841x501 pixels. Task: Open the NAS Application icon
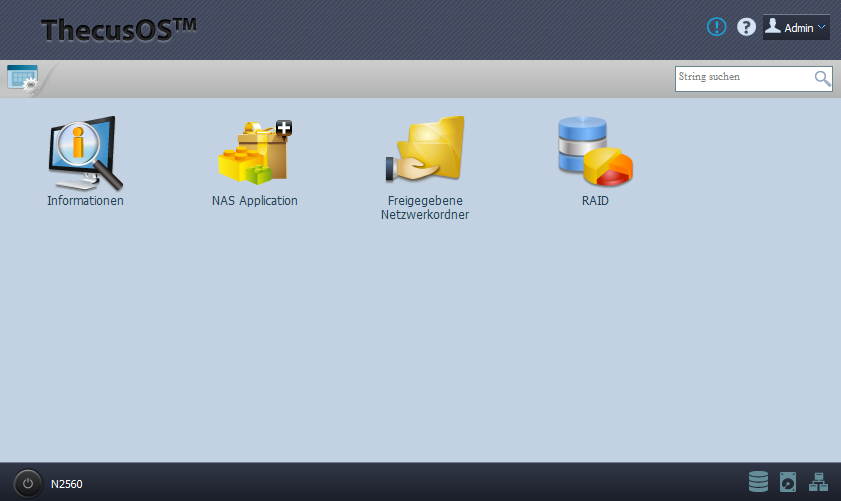point(255,152)
